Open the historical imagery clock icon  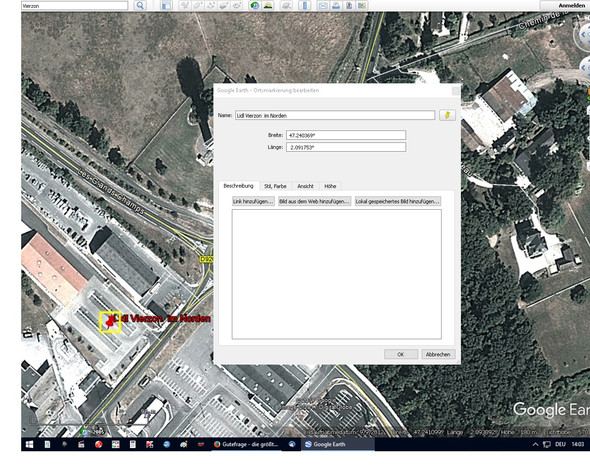click(x=255, y=5)
